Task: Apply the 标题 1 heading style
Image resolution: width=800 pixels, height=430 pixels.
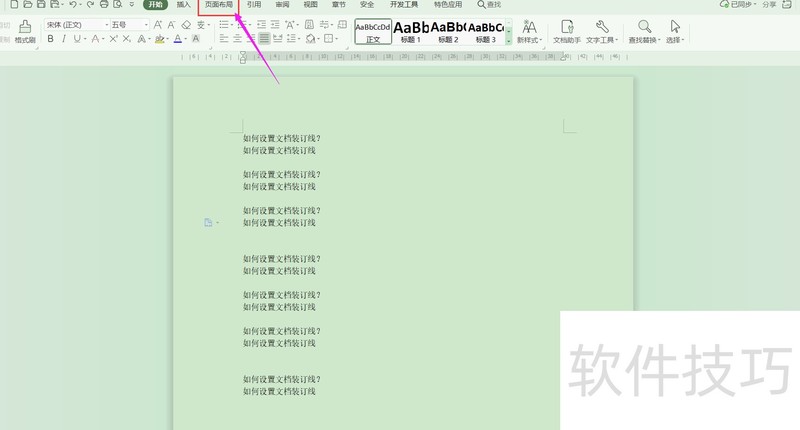Action: 411,32
